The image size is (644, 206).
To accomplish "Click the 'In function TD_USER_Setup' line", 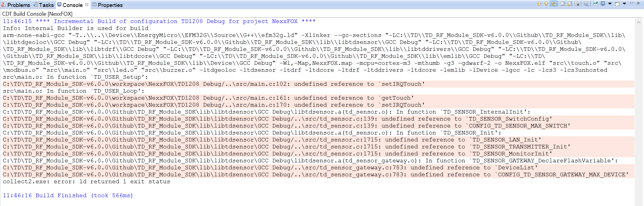I will pos(75,77).
